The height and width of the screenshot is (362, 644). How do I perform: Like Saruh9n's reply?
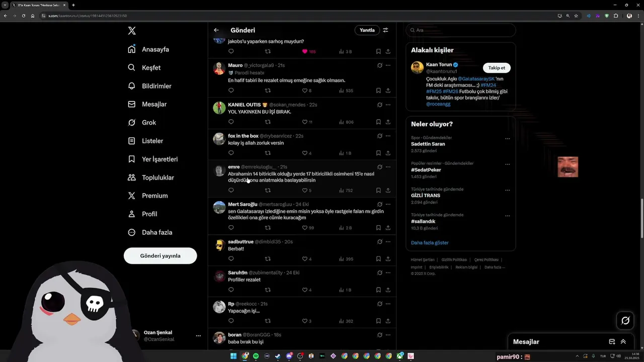(305, 290)
